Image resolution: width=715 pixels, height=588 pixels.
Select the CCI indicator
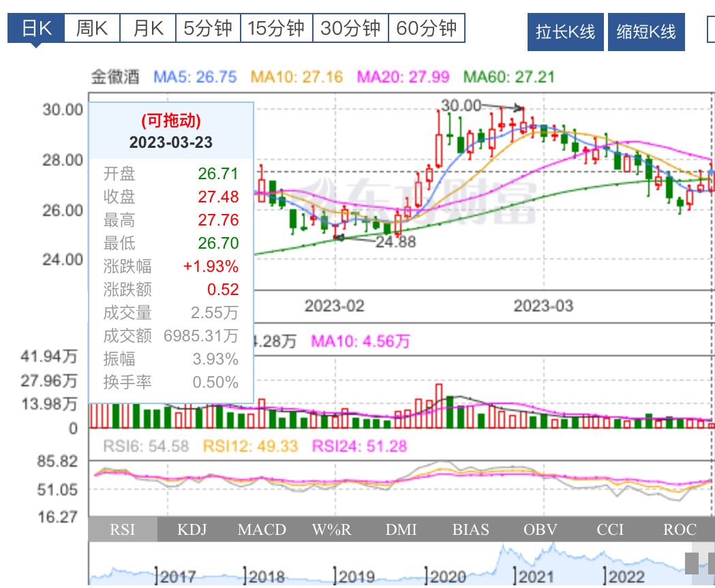click(610, 529)
